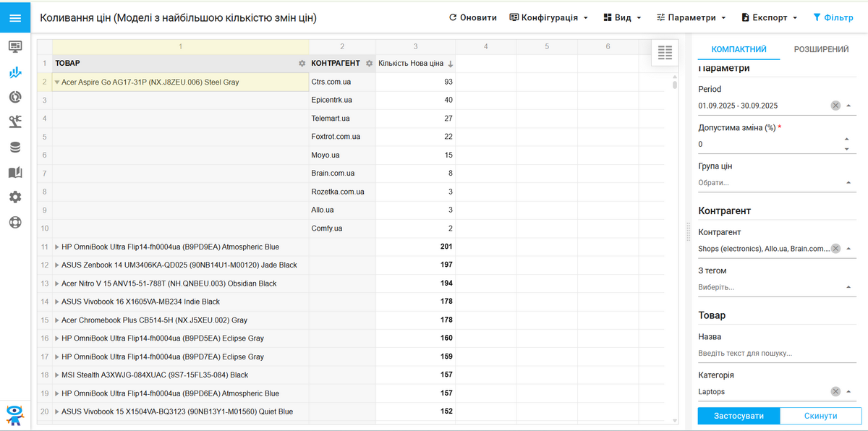Open the Група цін dropdown
This screenshot has width=868, height=431.
click(x=847, y=183)
